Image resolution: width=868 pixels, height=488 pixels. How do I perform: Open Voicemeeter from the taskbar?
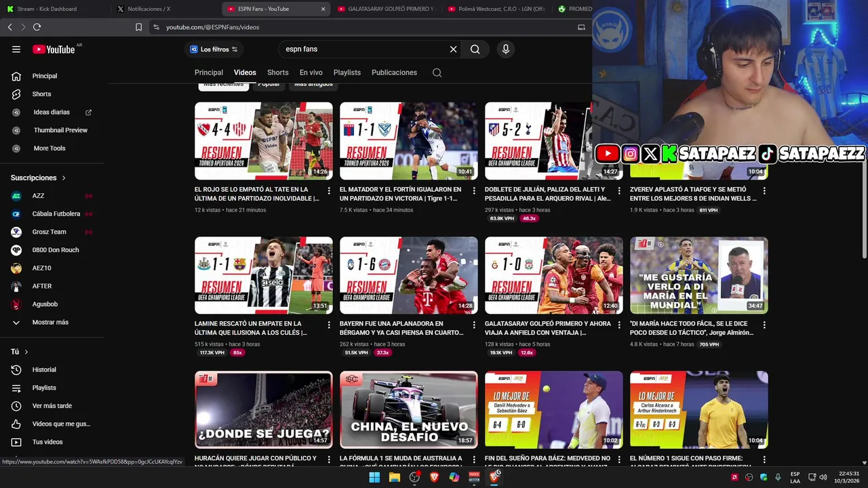click(474, 477)
